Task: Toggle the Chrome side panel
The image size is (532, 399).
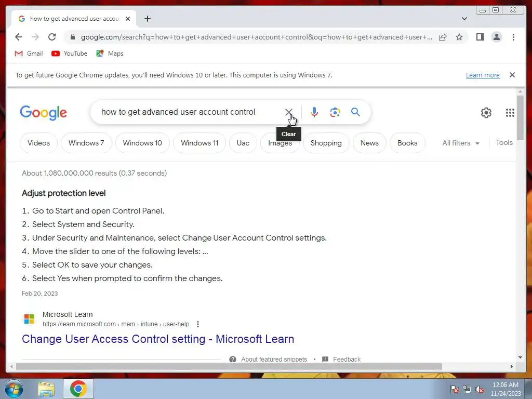Action: 480,37
